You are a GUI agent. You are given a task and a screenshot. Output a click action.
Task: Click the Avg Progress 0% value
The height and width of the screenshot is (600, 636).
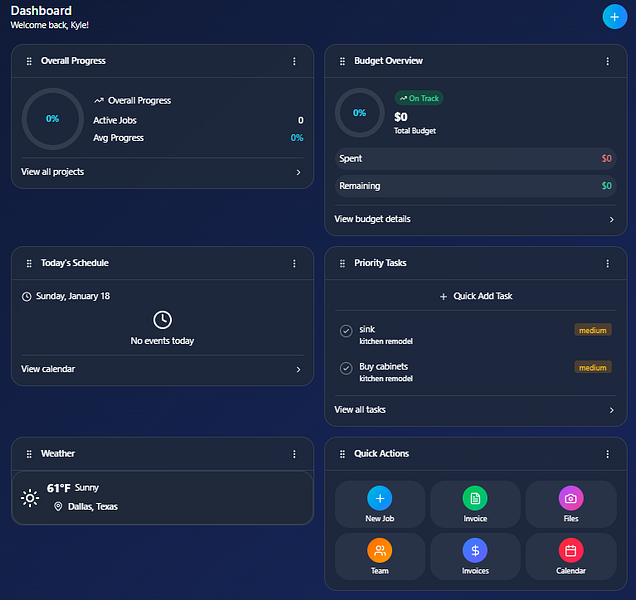click(x=297, y=138)
